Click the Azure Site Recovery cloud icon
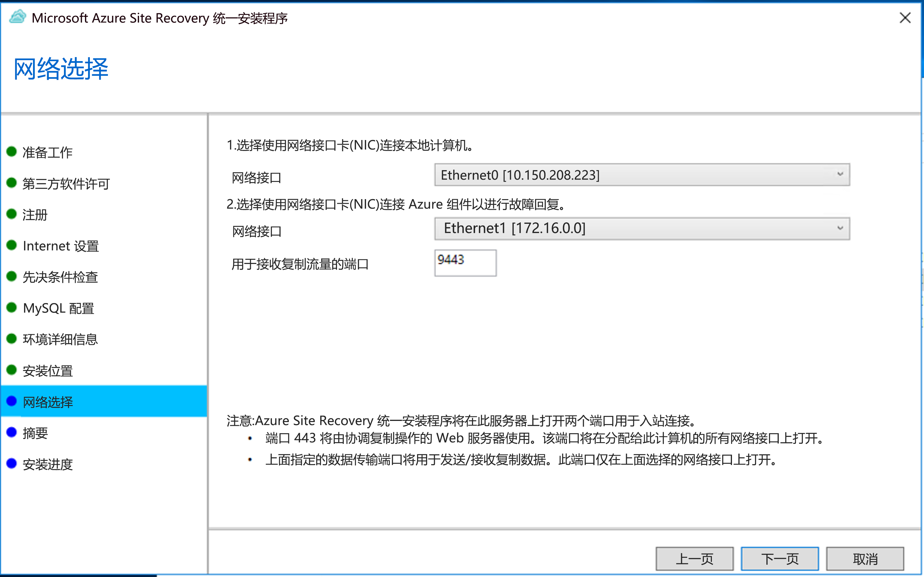The image size is (924, 577). pos(18,18)
